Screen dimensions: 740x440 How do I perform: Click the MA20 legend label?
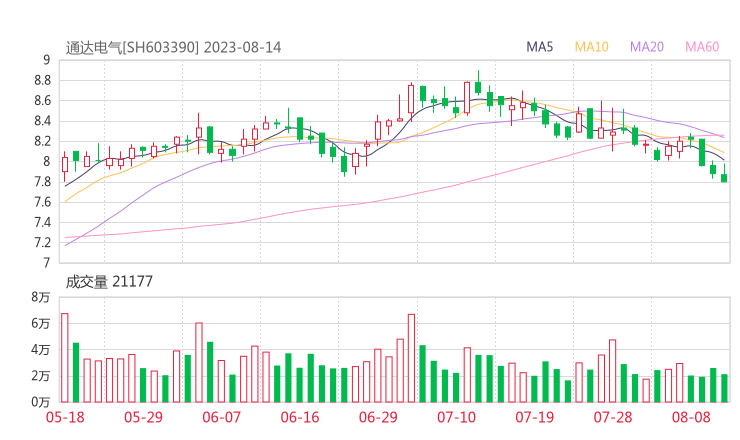tap(647, 47)
